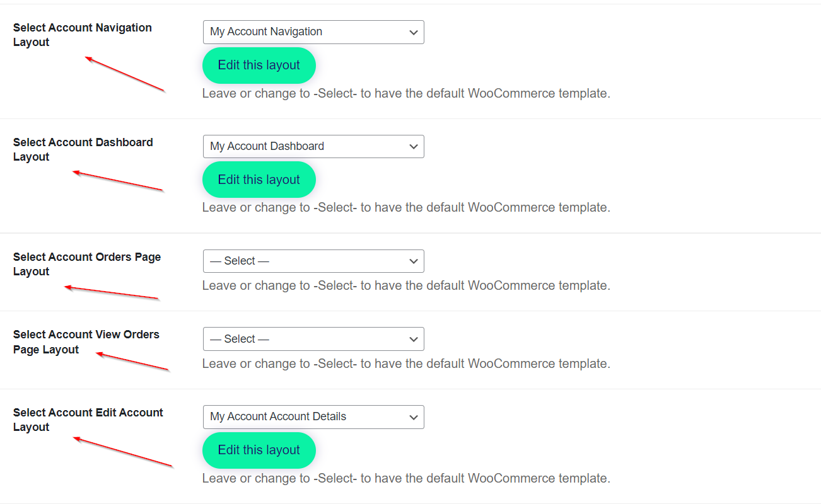
Task: Expand the Account Orders Page layout dropdown
Action: pos(313,261)
